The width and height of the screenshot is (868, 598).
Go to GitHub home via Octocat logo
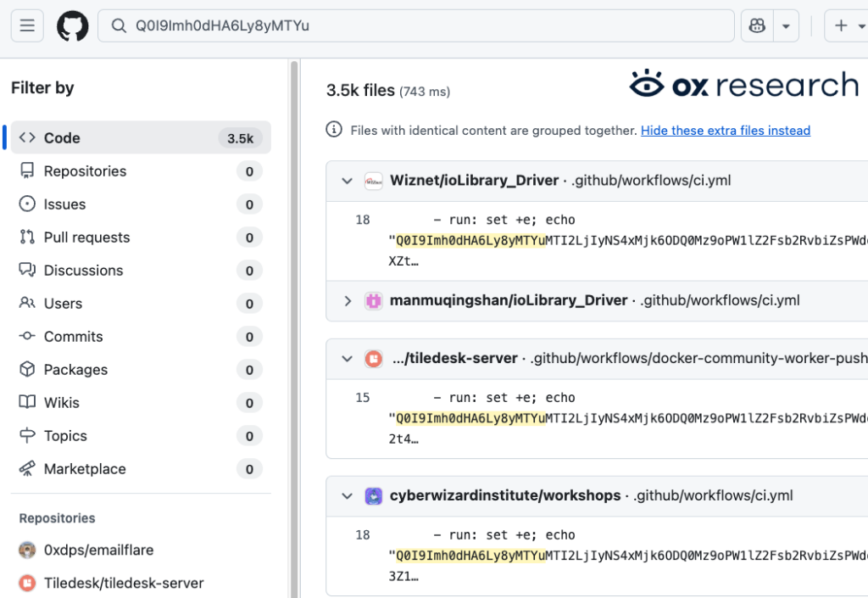pos(73,25)
